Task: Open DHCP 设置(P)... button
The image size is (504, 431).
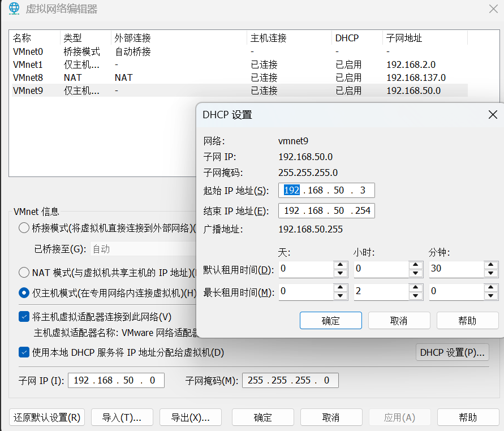Action: (453, 352)
